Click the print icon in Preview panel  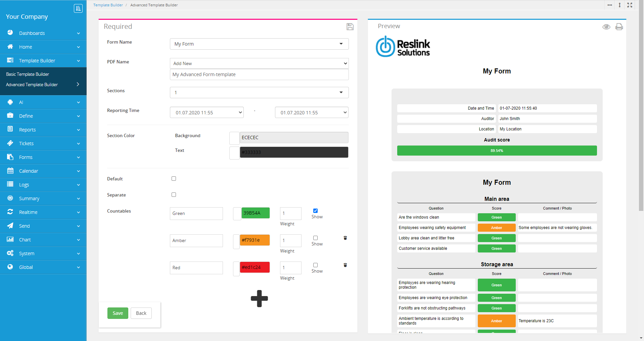[x=619, y=27]
